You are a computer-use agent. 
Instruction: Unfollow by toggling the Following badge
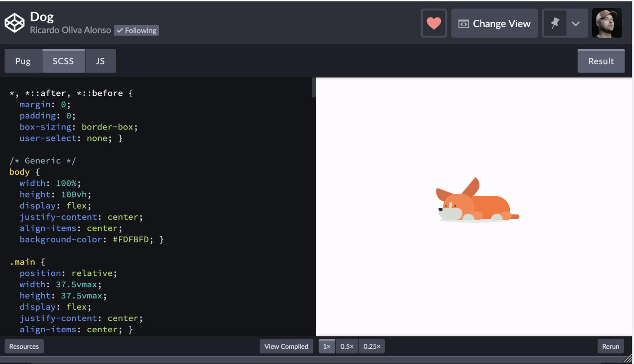click(136, 30)
